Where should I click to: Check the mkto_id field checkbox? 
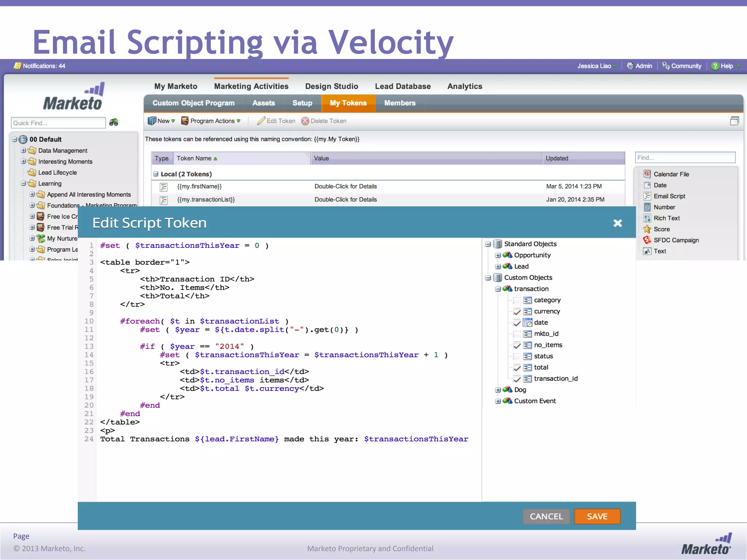tap(517, 334)
